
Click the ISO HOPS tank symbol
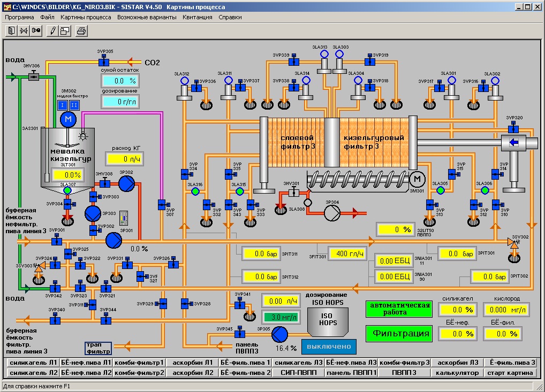click(328, 322)
